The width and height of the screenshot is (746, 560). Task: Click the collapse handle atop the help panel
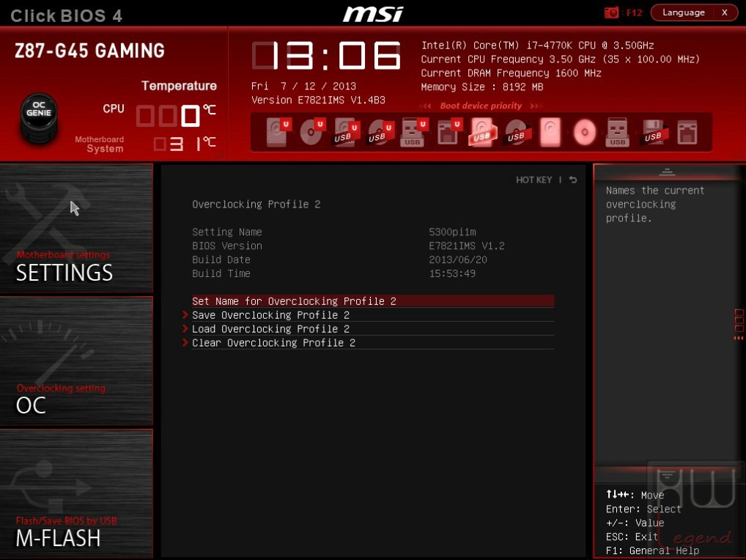click(667, 172)
